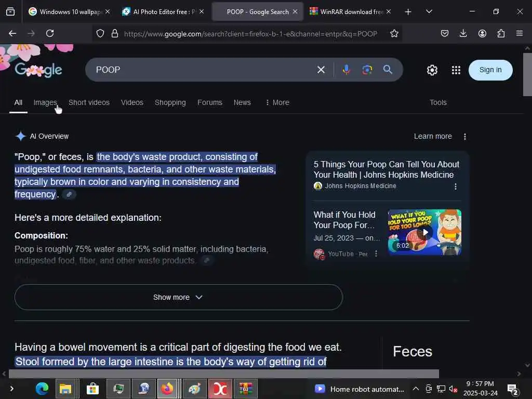Open Johns Hopkins Medicine poop article

(386, 169)
